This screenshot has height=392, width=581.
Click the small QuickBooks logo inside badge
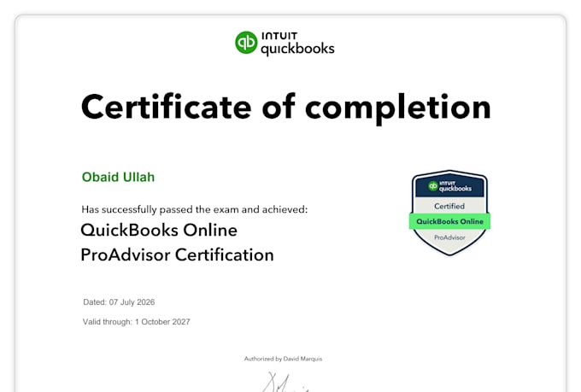point(433,185)
